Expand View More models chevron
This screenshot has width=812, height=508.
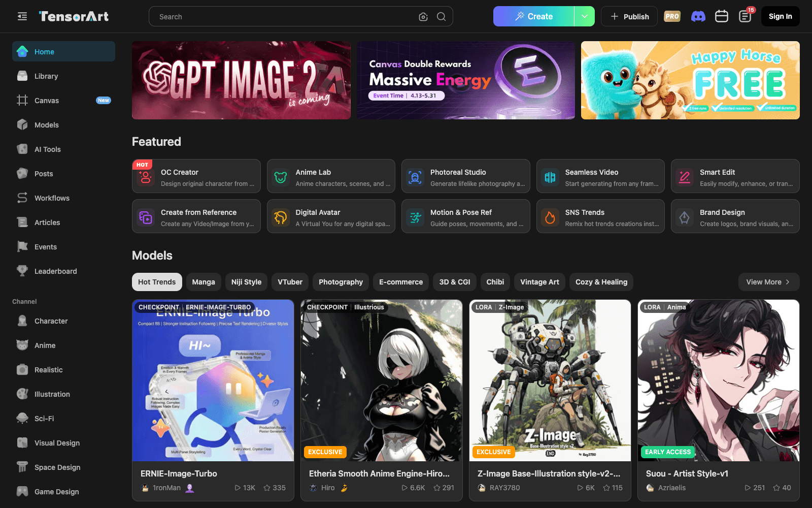pyautogui.click(x=788, y=282)
